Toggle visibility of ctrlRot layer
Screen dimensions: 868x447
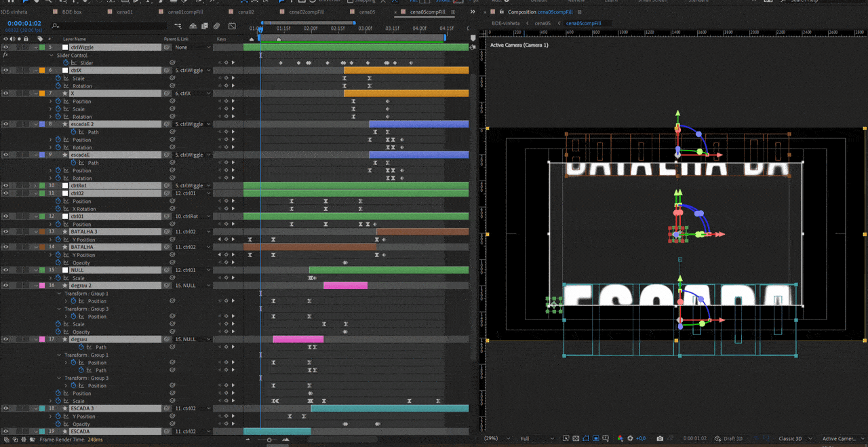[5, 185]
